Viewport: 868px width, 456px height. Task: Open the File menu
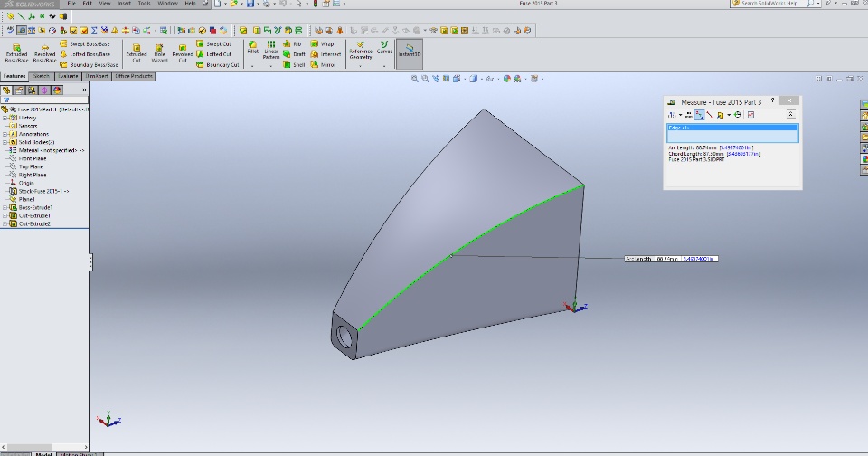pos(71,4)
